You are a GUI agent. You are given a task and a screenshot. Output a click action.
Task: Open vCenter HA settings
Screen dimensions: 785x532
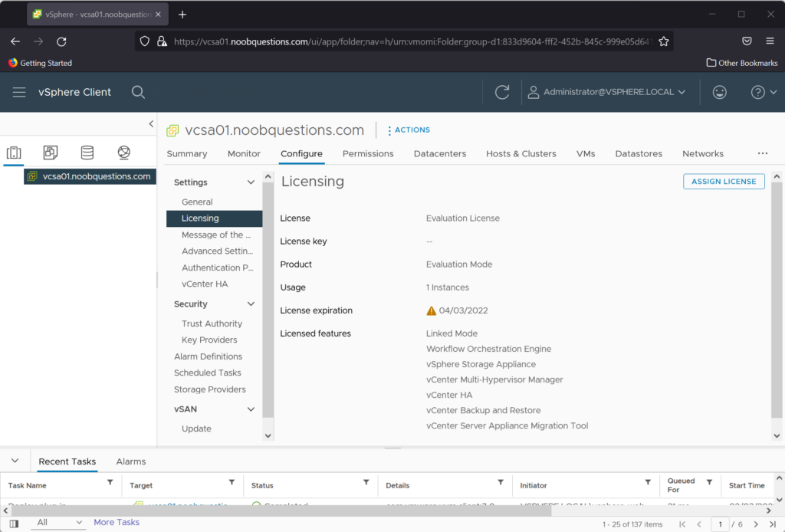[205, 284]
